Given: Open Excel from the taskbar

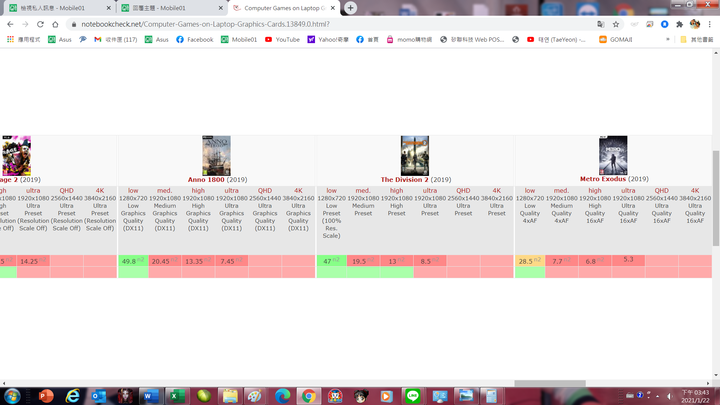Looking at the screenshot, I should coord(176,396).
